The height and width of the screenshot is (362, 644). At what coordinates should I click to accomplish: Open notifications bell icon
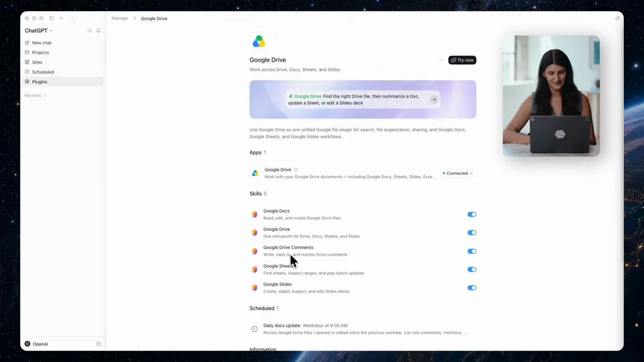tap(98, 31)
